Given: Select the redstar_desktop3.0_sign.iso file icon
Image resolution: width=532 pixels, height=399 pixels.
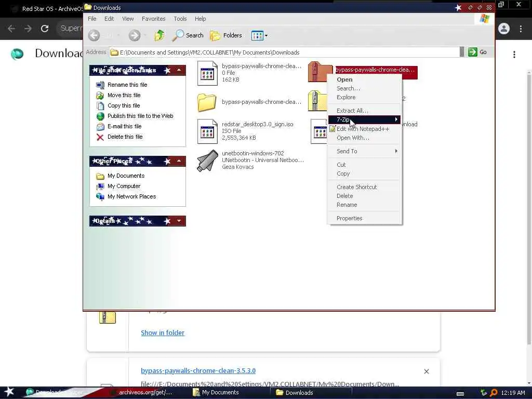Looking at the screenshot, I should (207, 131).
